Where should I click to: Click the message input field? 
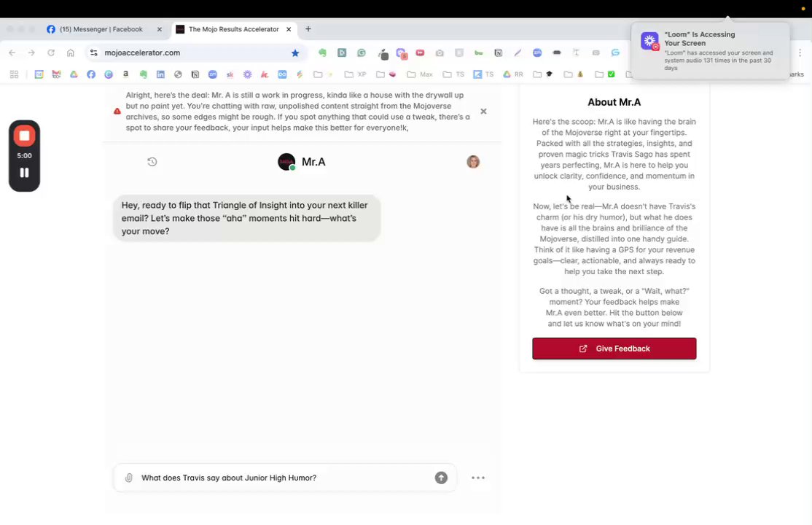[285, 478]
